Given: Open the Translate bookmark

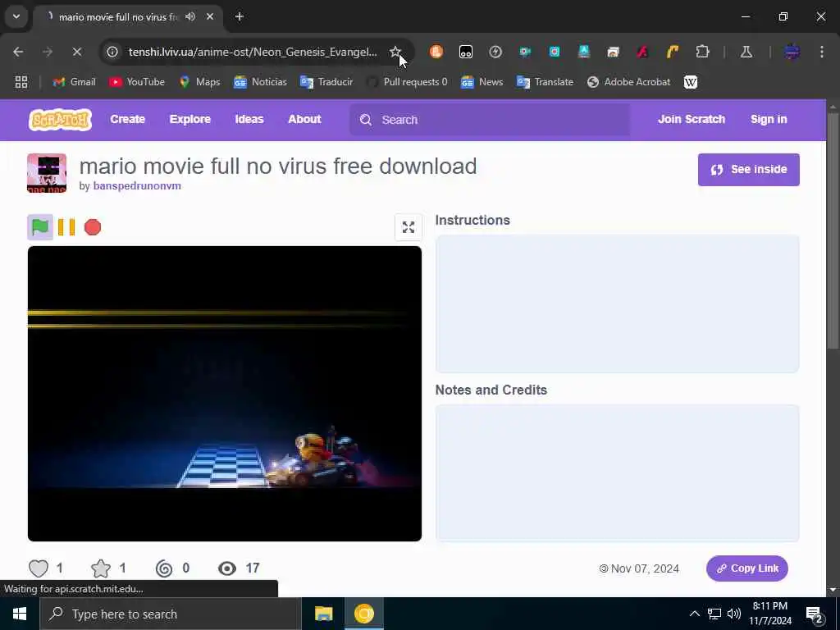Looking at the screenshot, I should (545, 82).
